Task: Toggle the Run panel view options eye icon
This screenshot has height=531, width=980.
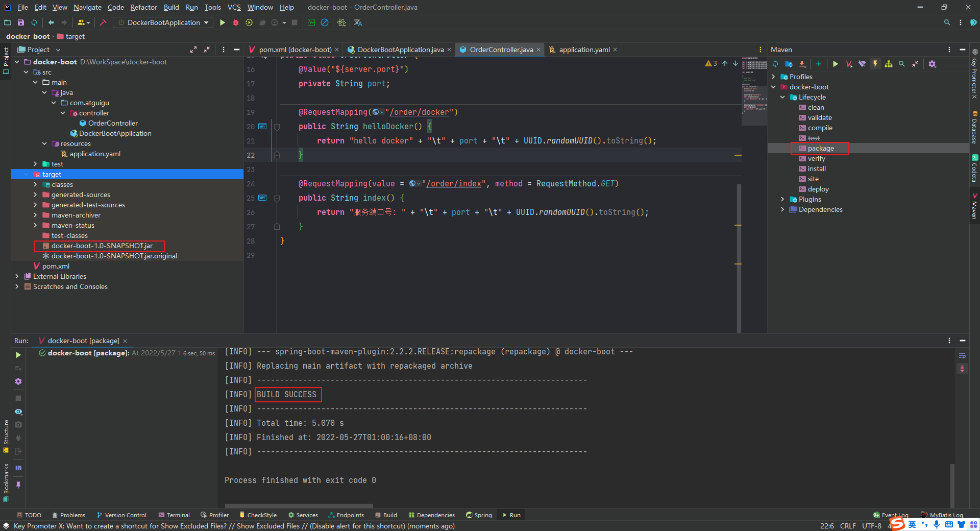Action: click(18, 412)
